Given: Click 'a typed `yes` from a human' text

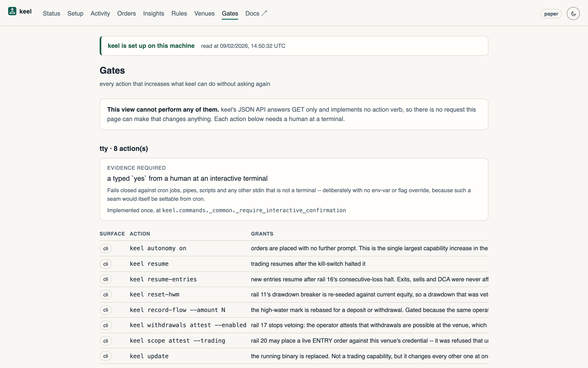Looking at the screenshot, I should 187,178.
